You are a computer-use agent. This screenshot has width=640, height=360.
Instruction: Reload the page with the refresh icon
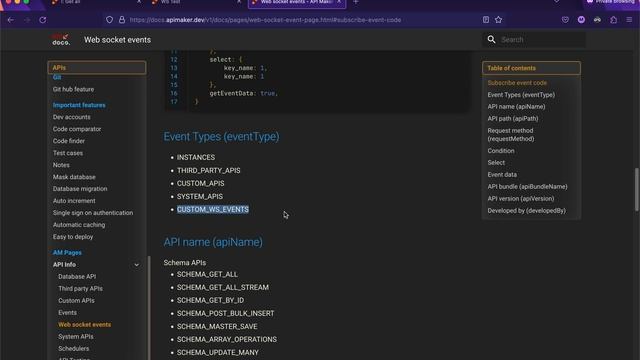[x=42, y=20]
